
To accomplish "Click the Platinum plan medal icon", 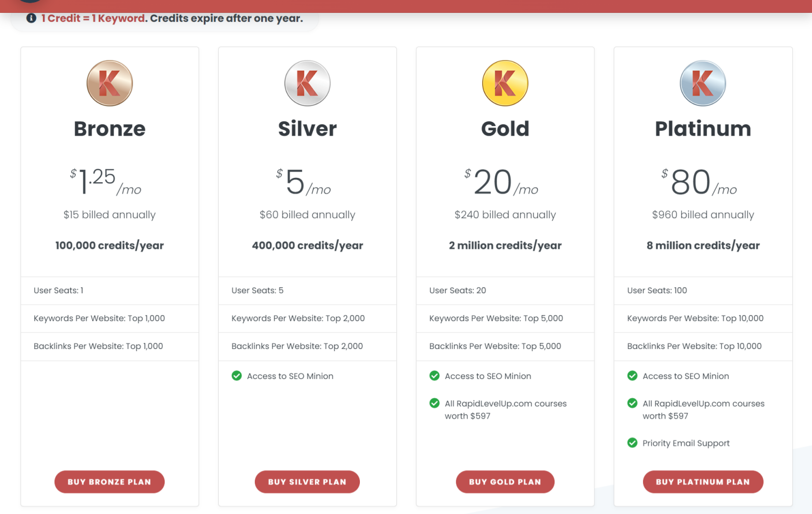I will click(x=703, y=83).
